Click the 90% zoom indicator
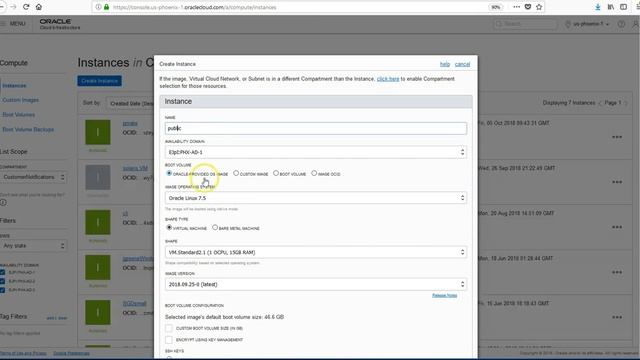 coord(495,7)
